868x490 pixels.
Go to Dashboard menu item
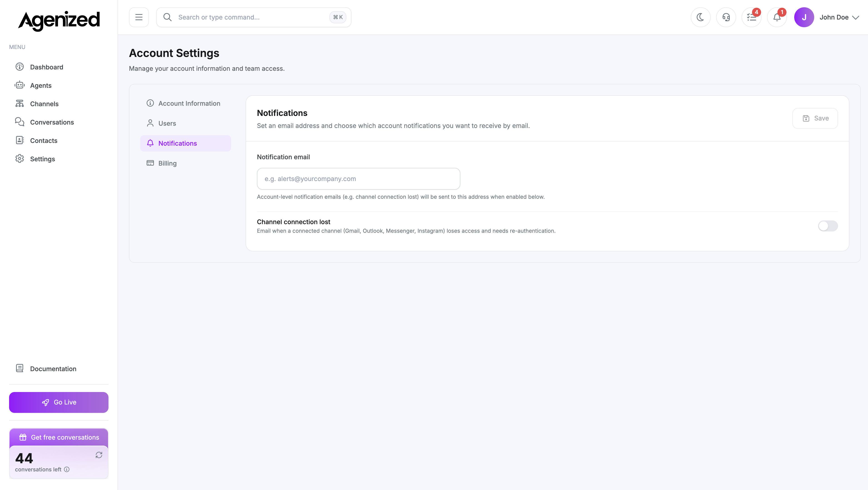59,67
